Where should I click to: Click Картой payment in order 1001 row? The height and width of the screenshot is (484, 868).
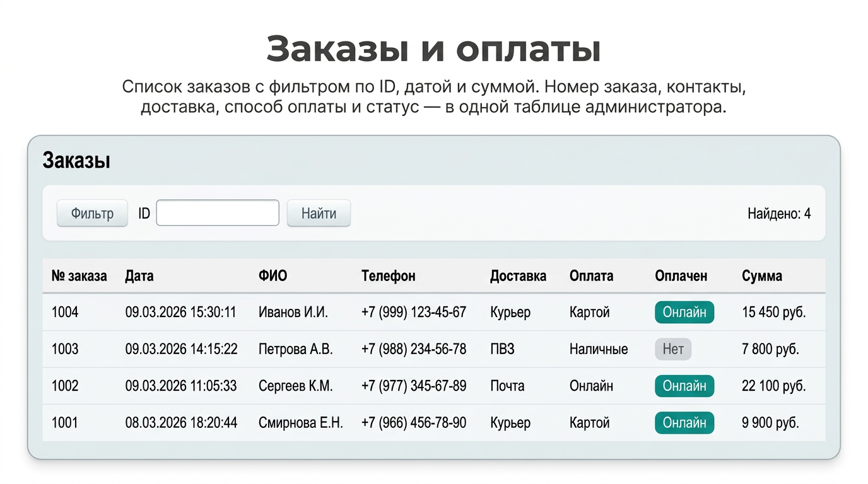590,423
